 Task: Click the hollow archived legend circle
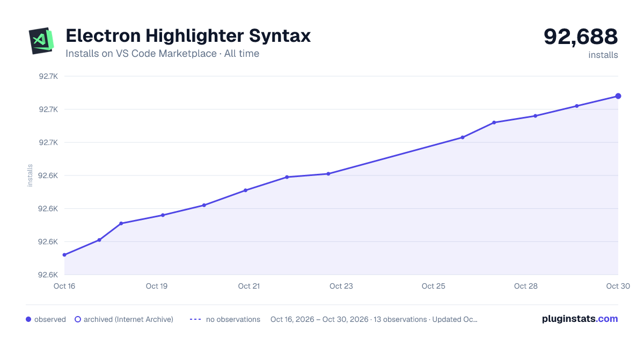[78, 319]
